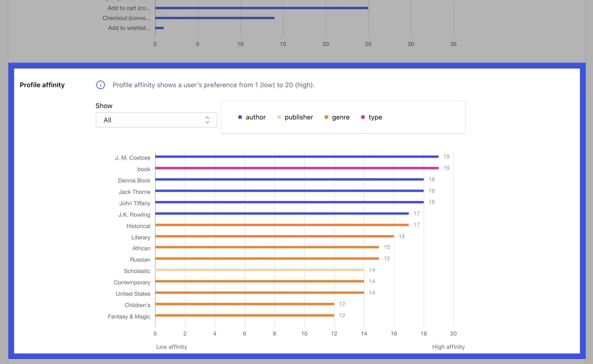Click the pale publisher legend dot
Viewport: 593px width, 364px height.
(x=279, y=117)
